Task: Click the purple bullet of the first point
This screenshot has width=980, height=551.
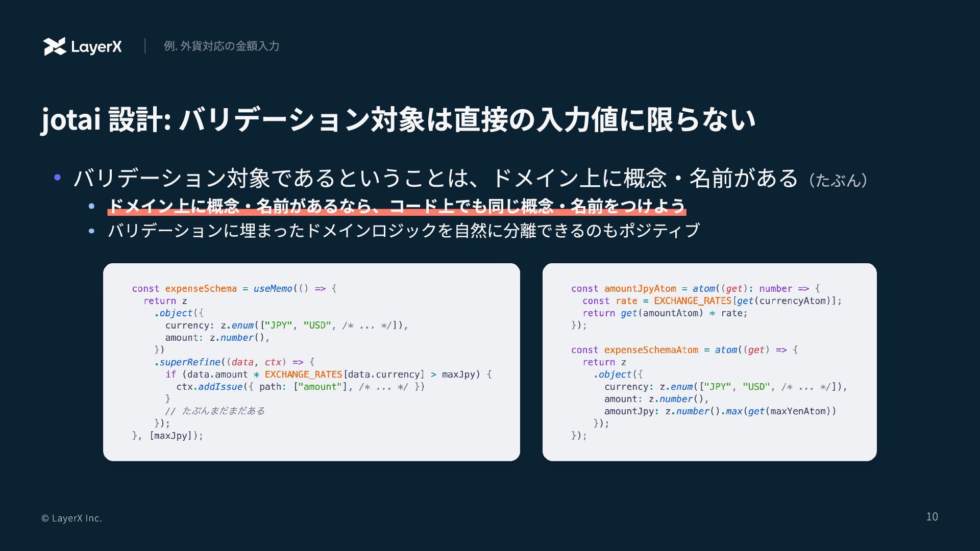Action: click(58, 178)
